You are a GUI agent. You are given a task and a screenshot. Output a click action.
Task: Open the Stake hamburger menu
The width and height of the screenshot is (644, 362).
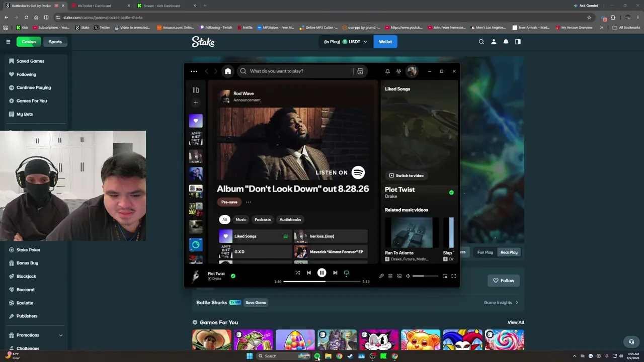(8, 42)
